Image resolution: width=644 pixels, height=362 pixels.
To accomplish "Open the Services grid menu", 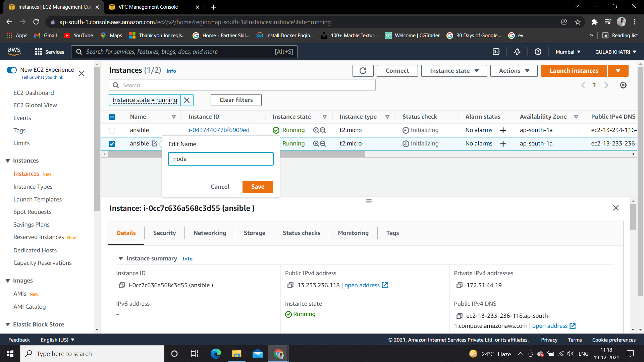I will point(39,52).
